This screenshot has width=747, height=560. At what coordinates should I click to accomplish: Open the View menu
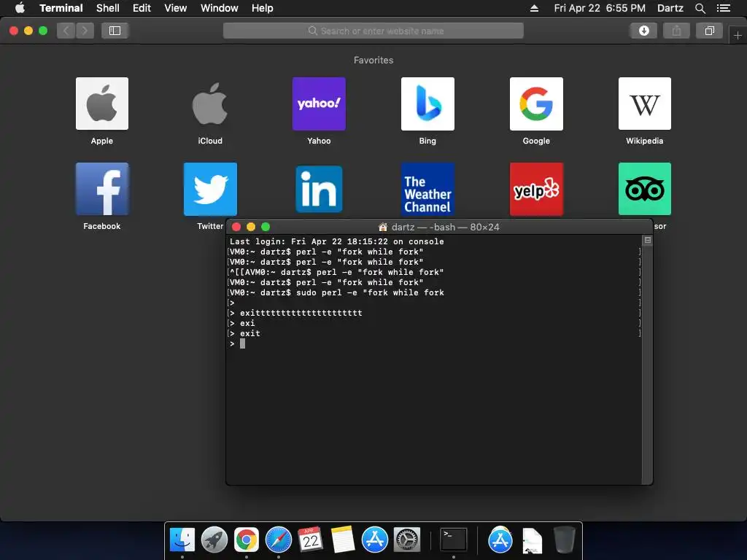tap(175, 8)
